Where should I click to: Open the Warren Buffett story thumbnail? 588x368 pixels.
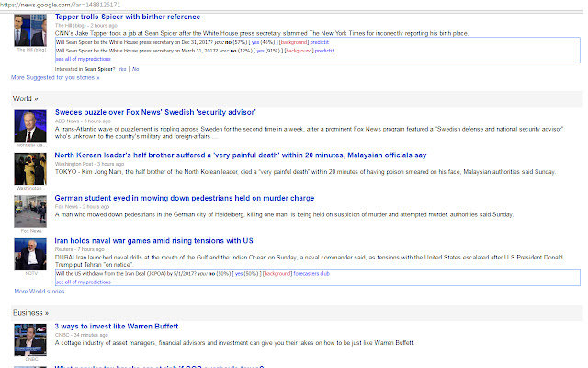pyautogui.click(x=30, y=339)
